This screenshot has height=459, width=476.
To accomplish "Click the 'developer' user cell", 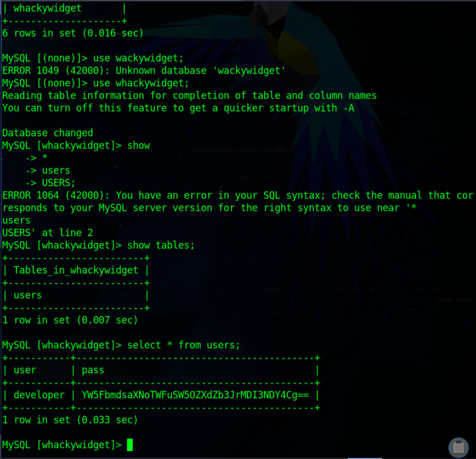I will [39, 395].
